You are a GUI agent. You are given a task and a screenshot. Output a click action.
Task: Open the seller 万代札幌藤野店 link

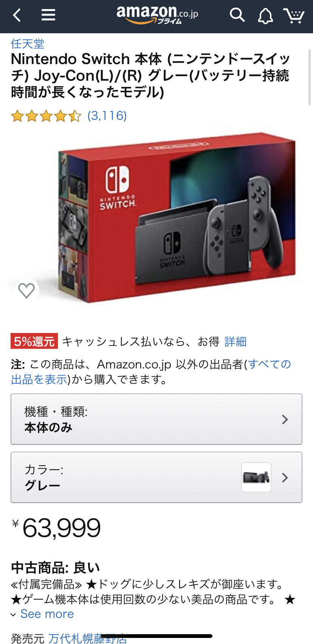coord(87,638)
